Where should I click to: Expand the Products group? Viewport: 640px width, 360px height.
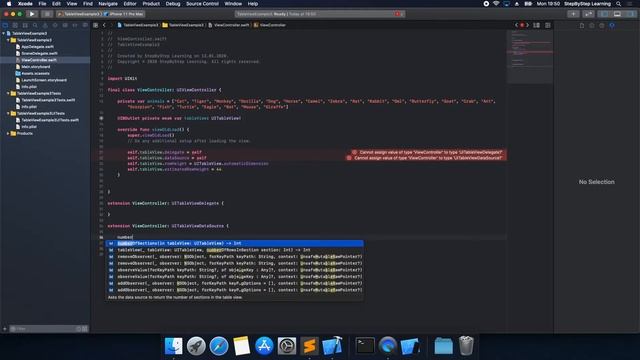point(8,133)
